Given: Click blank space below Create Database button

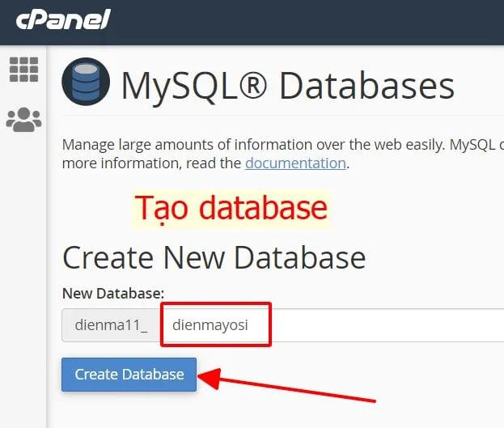Looking at the screenshot, I should (129, 411).
